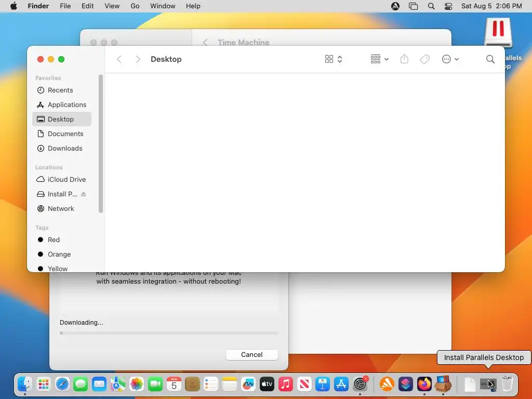Select the Red tag
Viewport: 532px width, 399px height.
62,240
